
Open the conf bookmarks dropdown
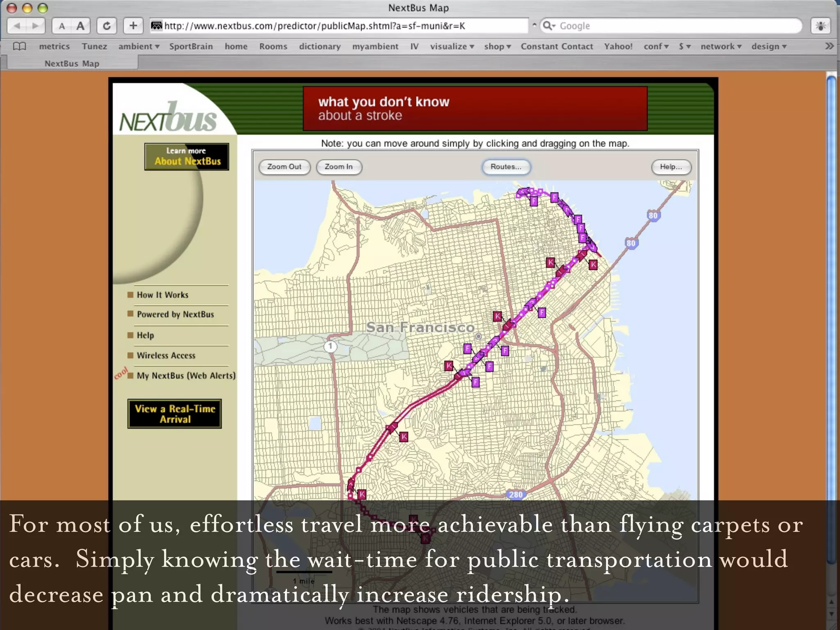(x=656, y=46)
